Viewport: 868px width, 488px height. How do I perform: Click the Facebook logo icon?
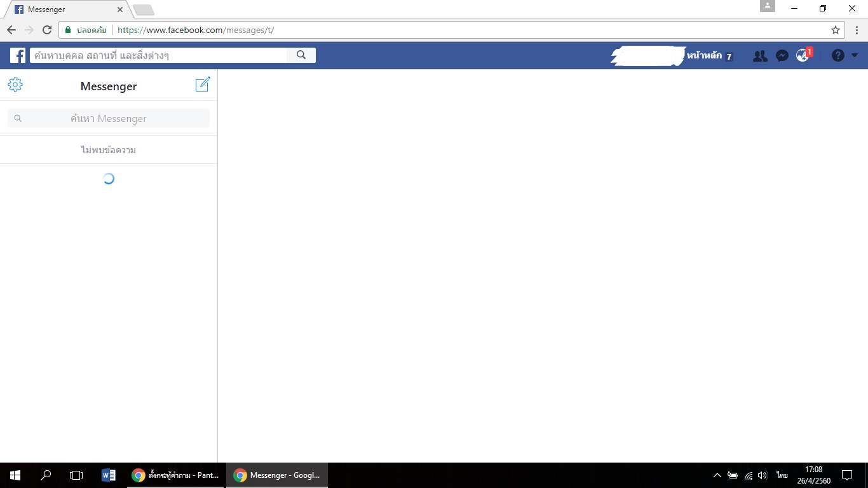coord(18,55)
